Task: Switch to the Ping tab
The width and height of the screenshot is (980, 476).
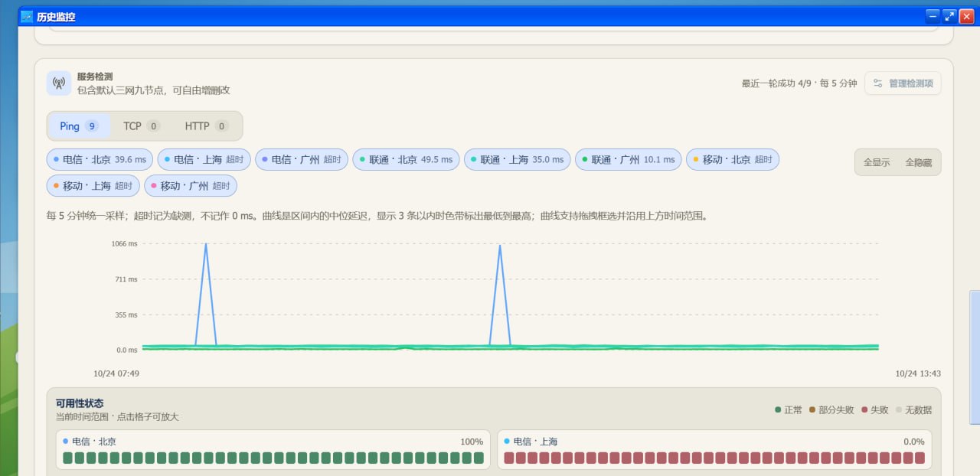Action: 79,126
